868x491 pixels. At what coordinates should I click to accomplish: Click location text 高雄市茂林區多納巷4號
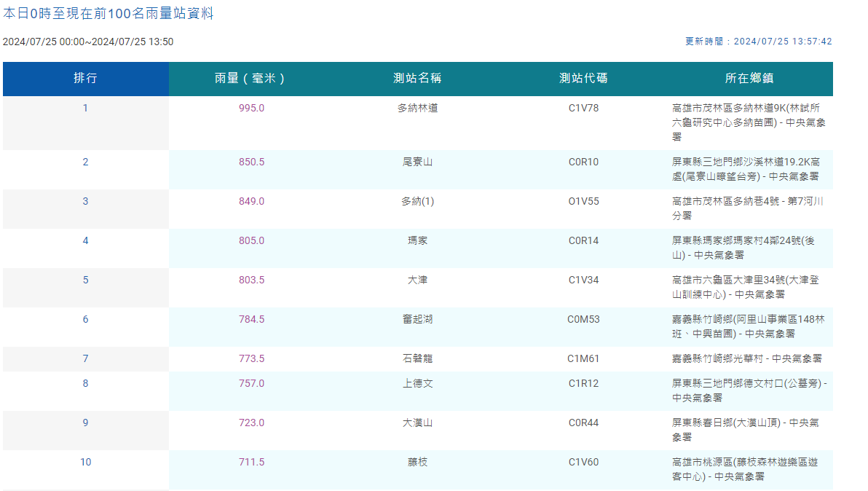[x=726, y=202]
